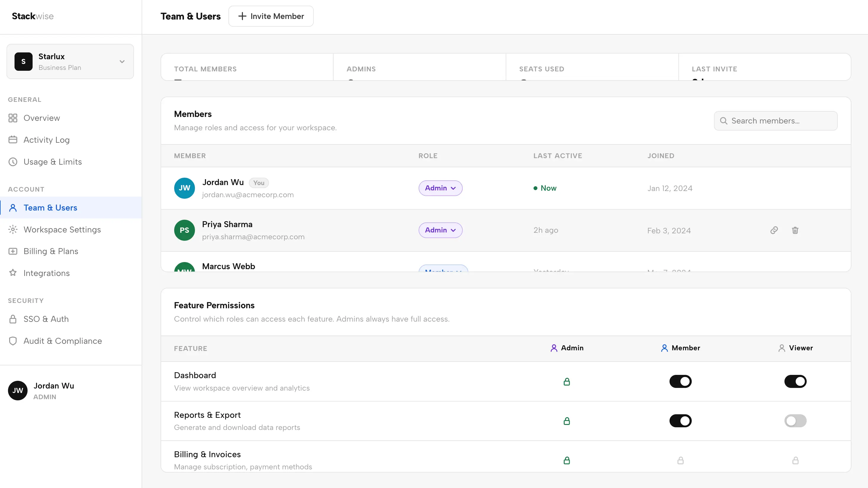868x488 pixels.
Task: Open Audit & Compliance
Action: coord(71,341)
